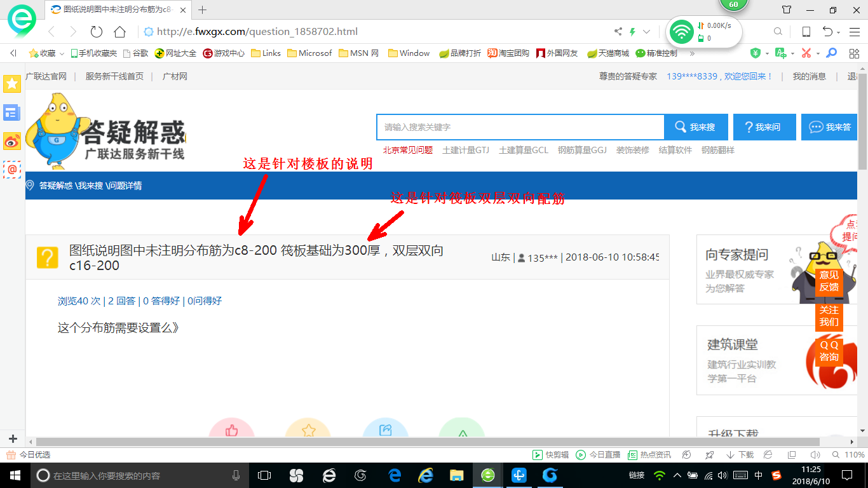Click the green shield extension icon

coord(756,53)
